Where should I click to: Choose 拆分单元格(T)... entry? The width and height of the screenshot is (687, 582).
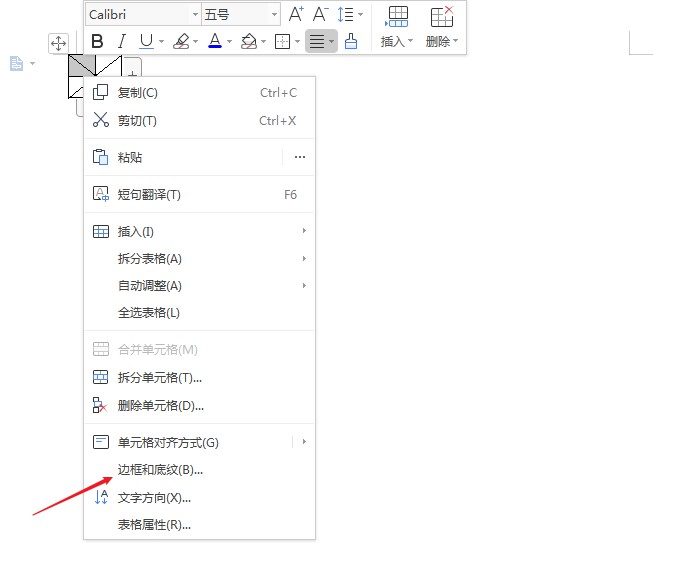pos(199,378)
